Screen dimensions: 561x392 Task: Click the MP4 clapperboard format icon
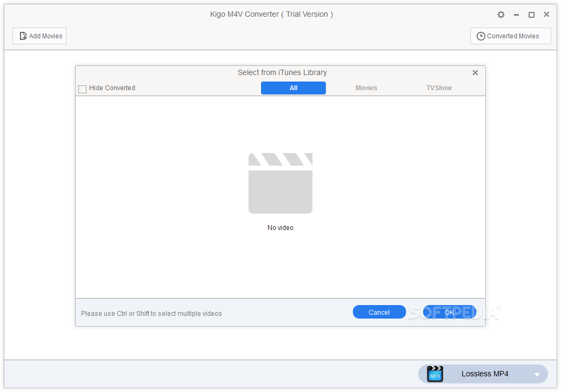(435, 374)
